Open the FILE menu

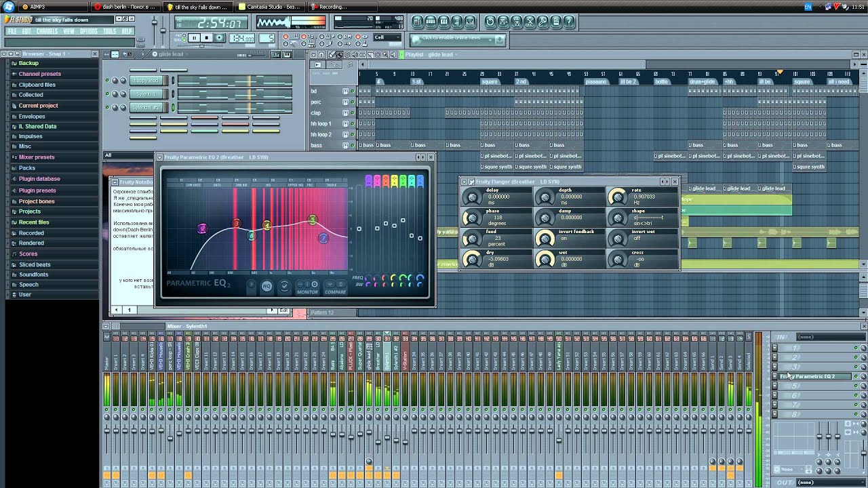coord(12,31)
